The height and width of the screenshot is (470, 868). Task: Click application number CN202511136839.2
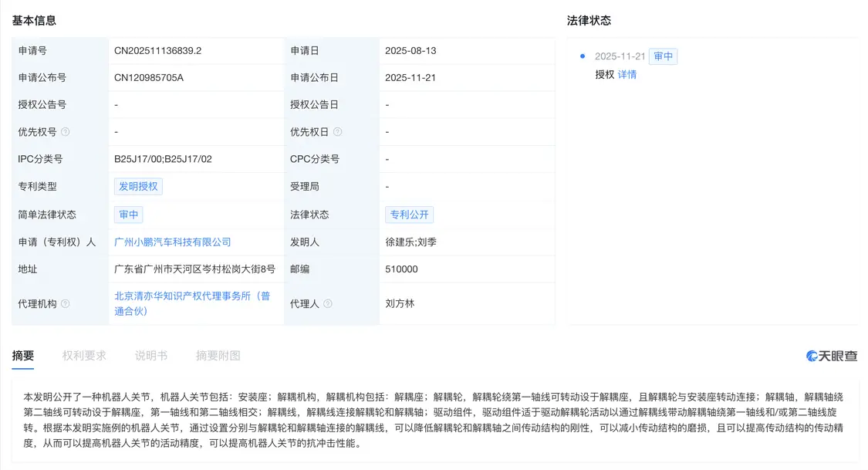click(157, 51)
